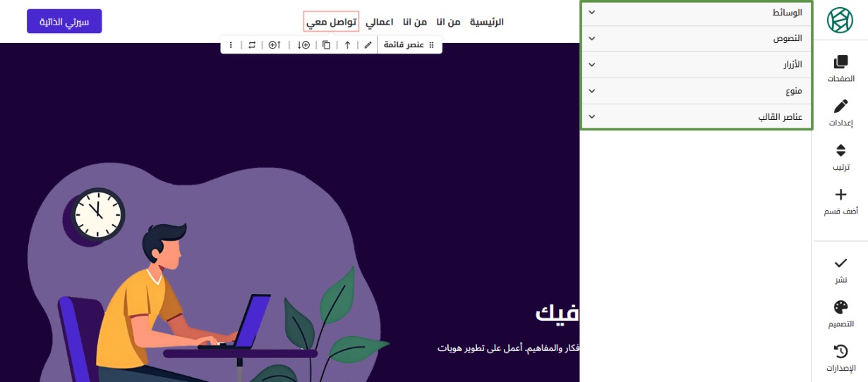This screenshot has height=382, width=868.
Task: Click the pencil edit icon in the element toolbar
Action: click(x=368, y=45)
